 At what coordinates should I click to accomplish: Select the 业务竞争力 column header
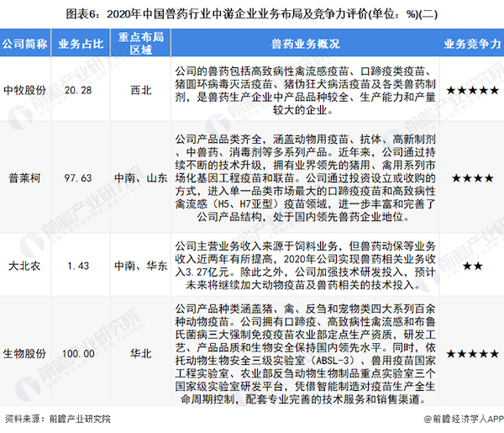click(472, 44)
